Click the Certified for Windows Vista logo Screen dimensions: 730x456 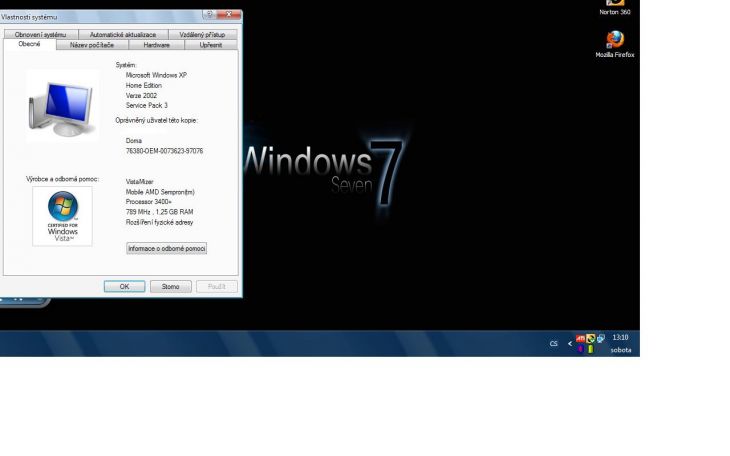tap(62, 216)
